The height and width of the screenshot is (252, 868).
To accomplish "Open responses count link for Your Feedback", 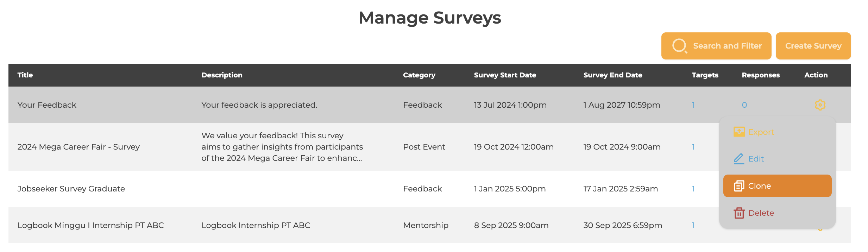I will click(x=744, y=105).
